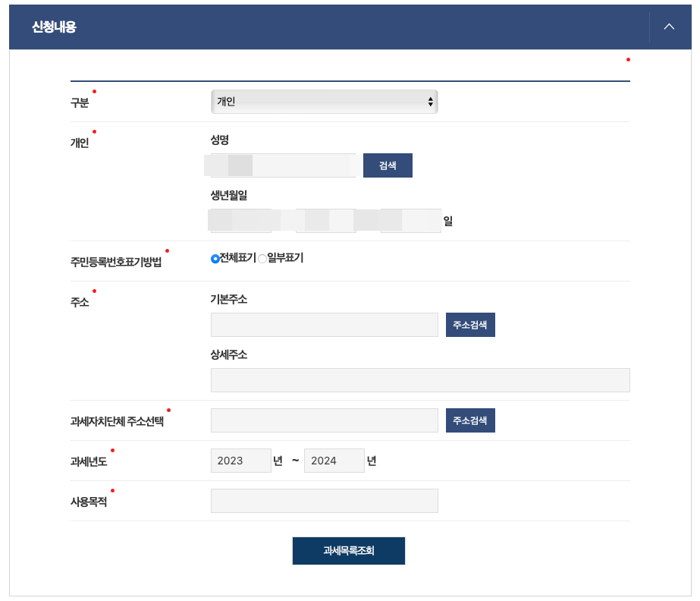The image size is (700, 601).
Task: Click the 과세자치단체 주소선택 input field
Action: (324, 420)
